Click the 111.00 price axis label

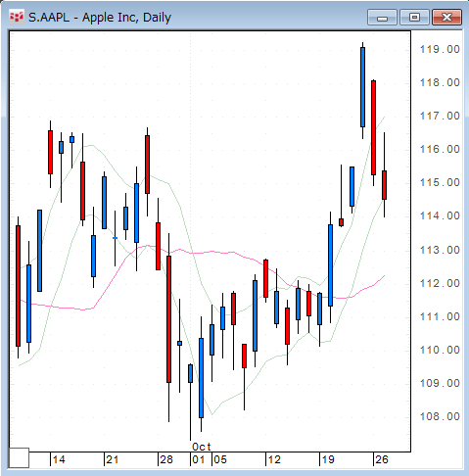(440, 316)
